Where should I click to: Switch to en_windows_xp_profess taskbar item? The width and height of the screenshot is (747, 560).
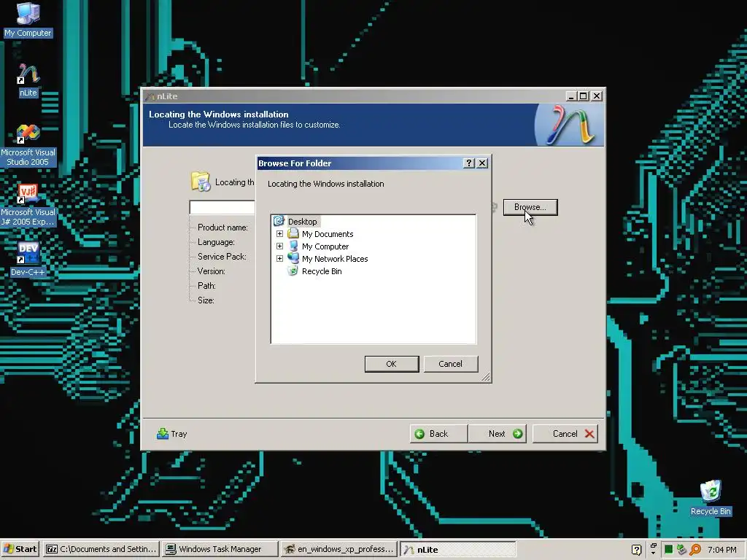(x=338, y=549)
